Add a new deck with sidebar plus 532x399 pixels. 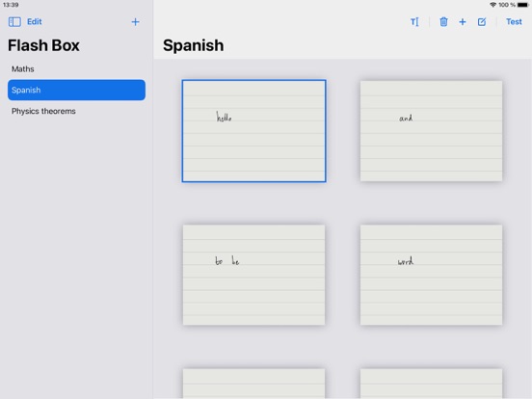tap(135, 22)
